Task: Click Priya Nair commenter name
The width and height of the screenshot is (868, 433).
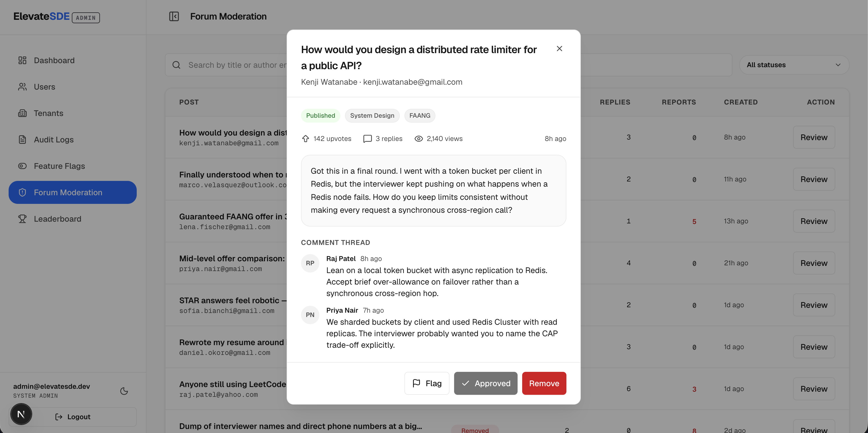Action: (342, 310)
